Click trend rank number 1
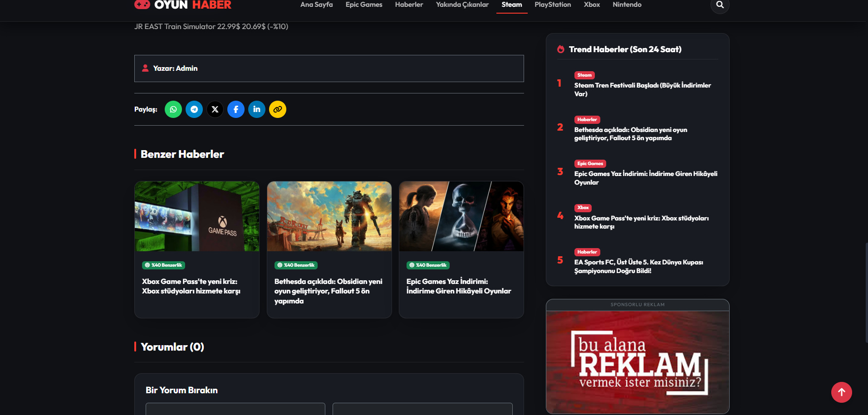The image size is (868, 415). point(559,83)
